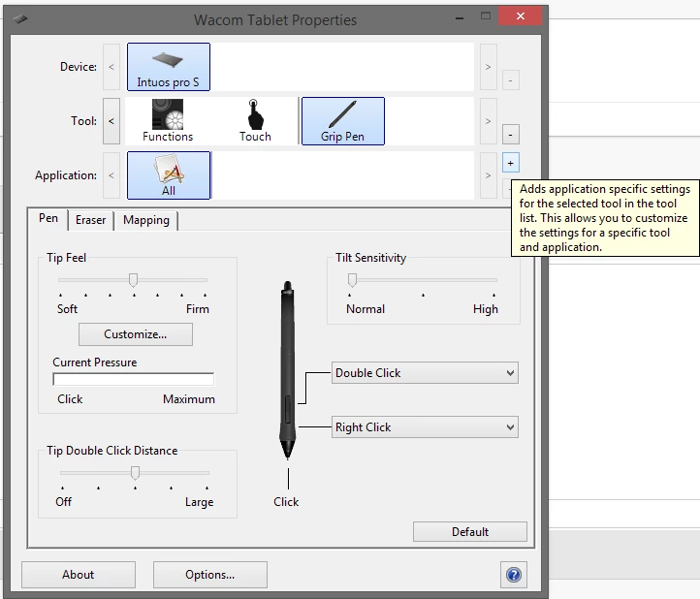Adjust Tip Double Click Distance slider

point(135,473)
